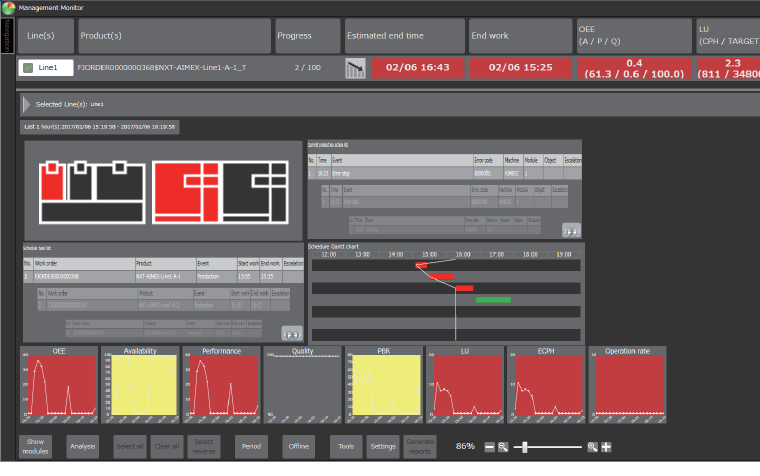The image size is (760, 476).
Task: Click page arrows in schedule task list
Action: (292, 334)
